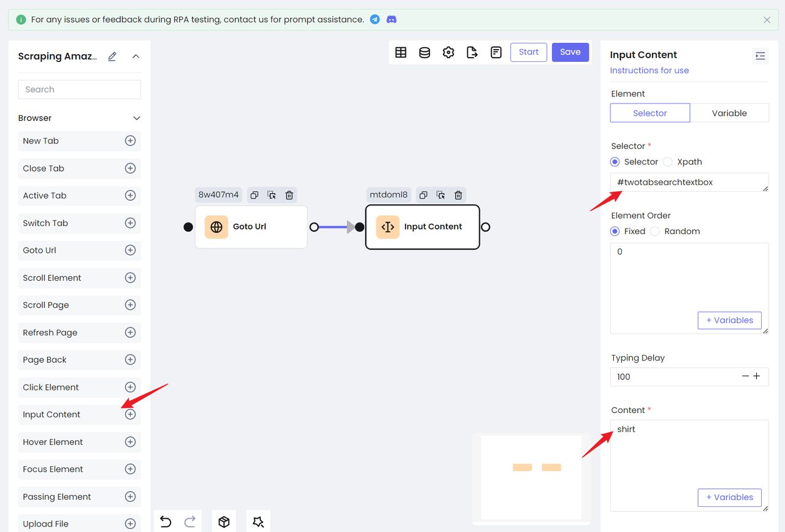
Task: Copy the 8w407m4 Goto Url node
Action: pyautogui.click(x=255, y=195)
